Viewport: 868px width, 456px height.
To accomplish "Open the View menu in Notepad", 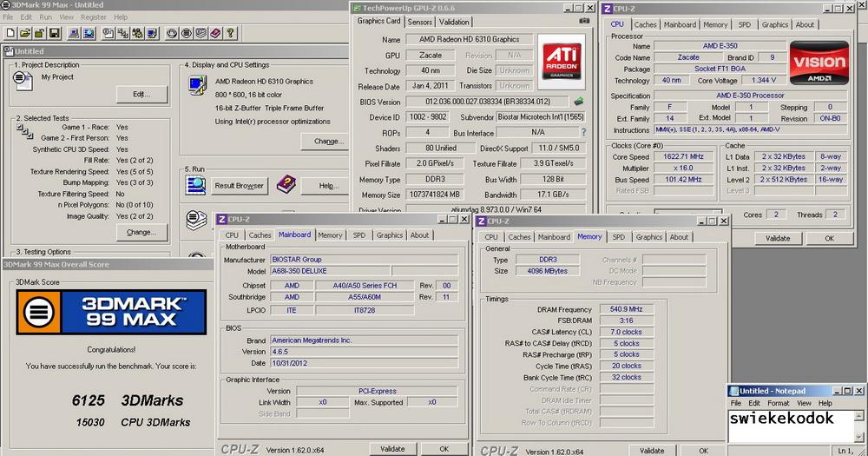I will (x=804, y=403).
